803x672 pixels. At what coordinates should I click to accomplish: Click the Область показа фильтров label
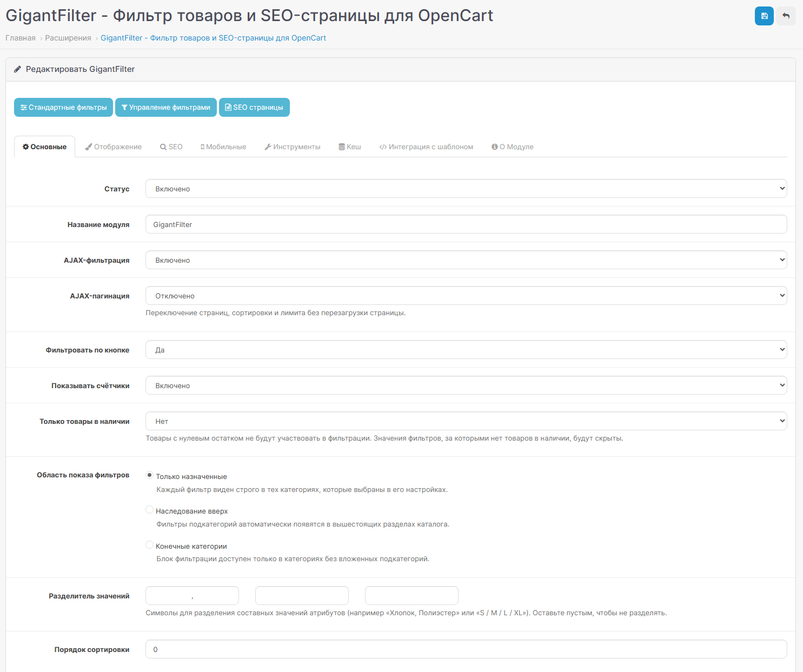pyautogui.click(x=83, y=475)
